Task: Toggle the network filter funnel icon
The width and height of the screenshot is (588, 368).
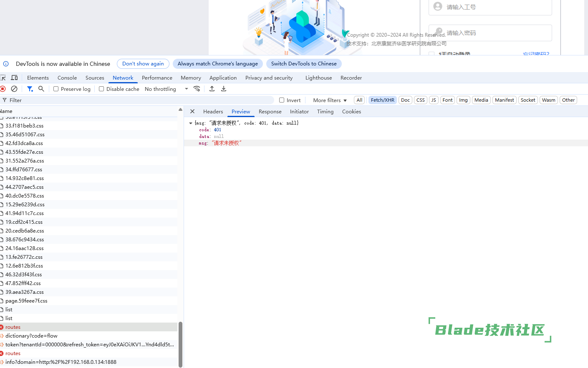Action: tap(30, 89)
